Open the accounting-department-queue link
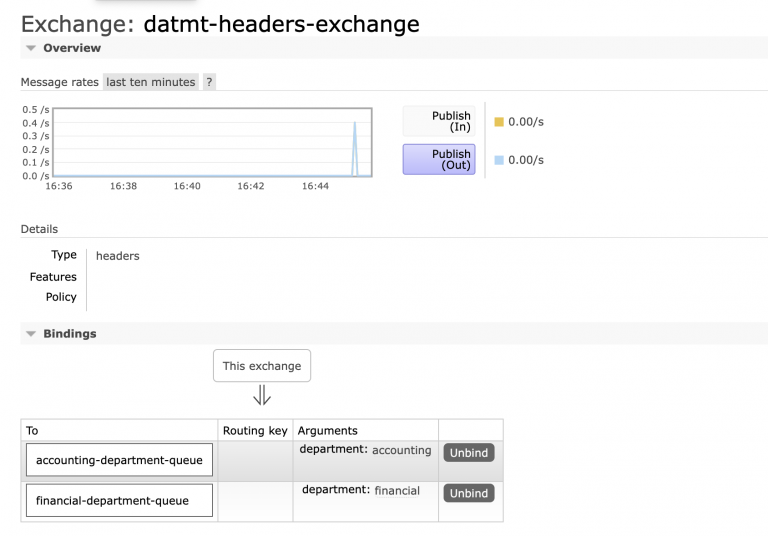The image size is (768, 536). click(x=119, y=461)
